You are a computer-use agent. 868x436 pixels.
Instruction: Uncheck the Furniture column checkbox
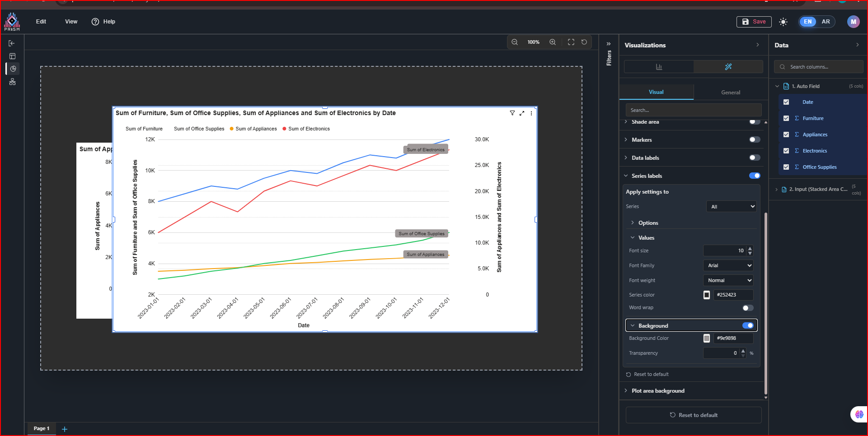pyautogui.click(x=786, y=118)
